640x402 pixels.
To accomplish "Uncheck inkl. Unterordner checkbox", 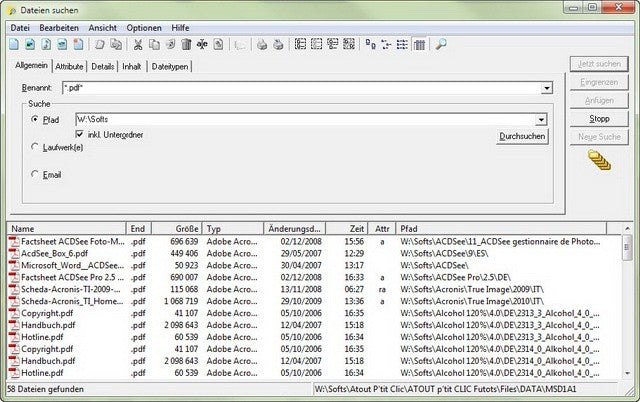I will click(80, 134).
